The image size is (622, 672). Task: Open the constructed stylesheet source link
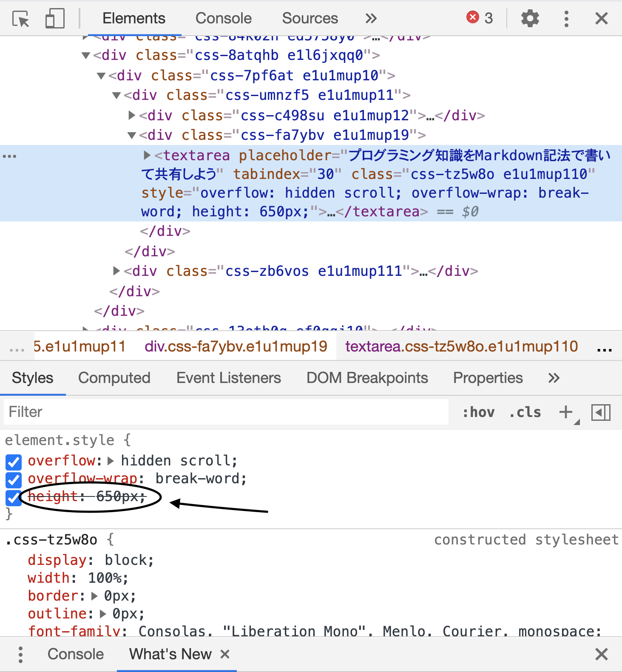(x=526, y=539)
